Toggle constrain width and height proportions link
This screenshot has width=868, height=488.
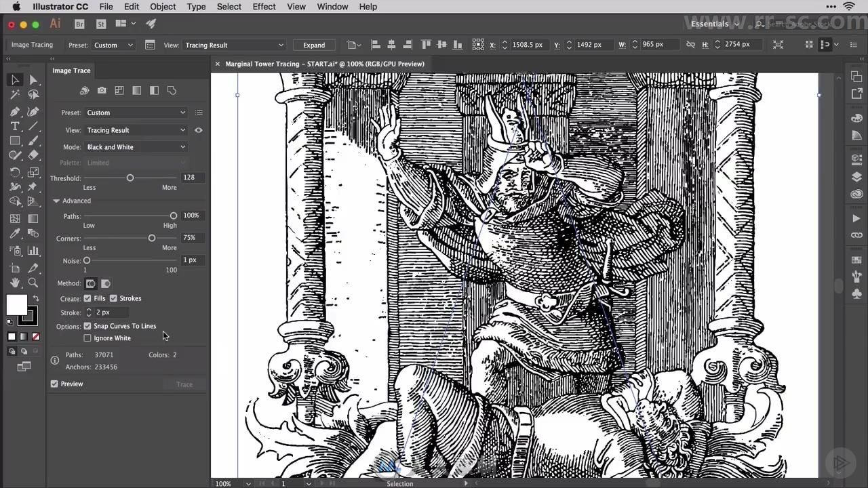(690, 45)
